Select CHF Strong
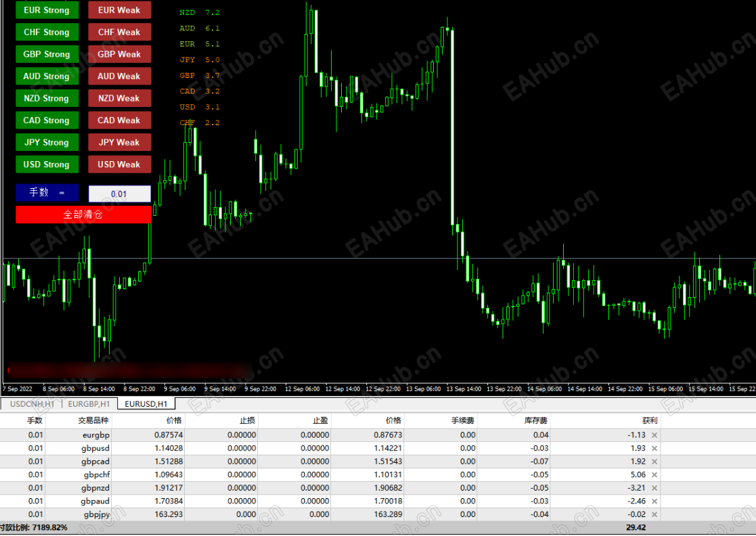Viewport: 756px width, 536px height. click(47, 32)
